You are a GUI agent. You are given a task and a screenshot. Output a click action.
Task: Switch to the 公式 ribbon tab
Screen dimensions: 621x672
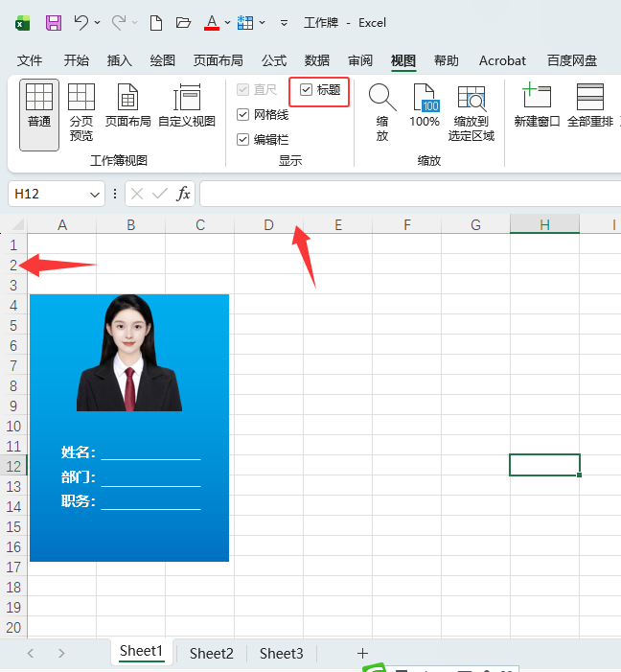pos(274,60)
